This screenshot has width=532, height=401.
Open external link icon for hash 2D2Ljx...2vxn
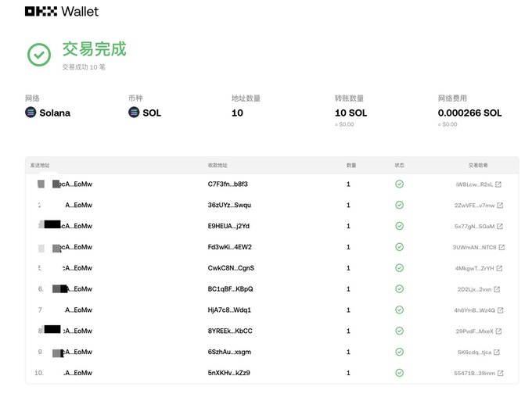click(497, 289)
